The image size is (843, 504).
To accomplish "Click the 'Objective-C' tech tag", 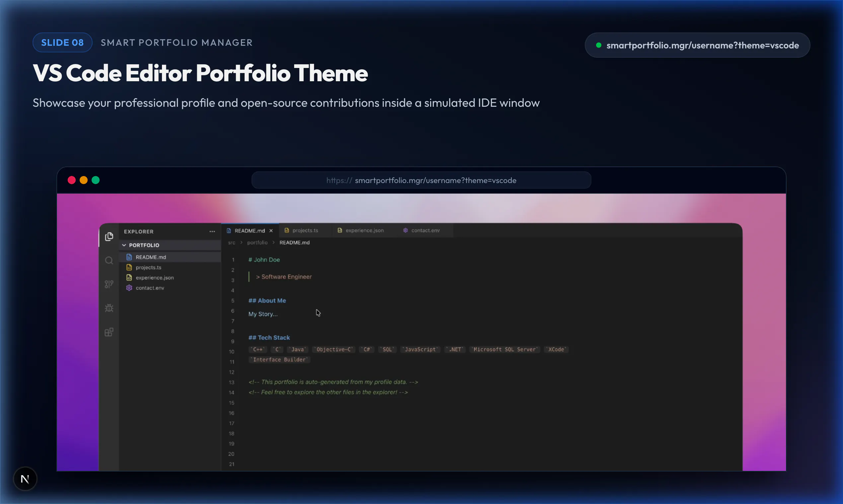I will pos(334,349).
